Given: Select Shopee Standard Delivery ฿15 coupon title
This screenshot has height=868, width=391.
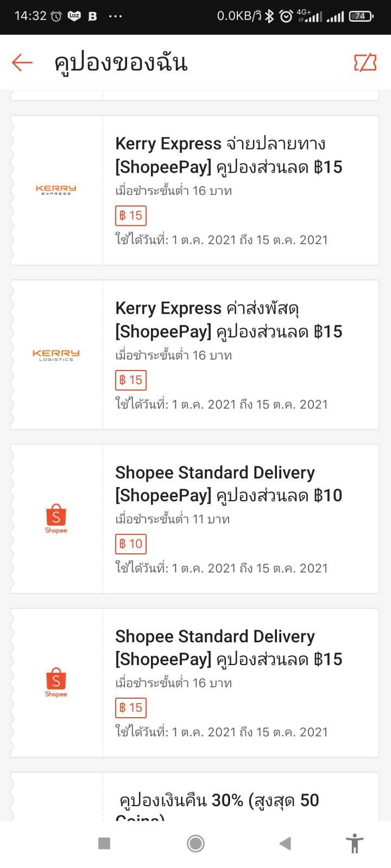Looking at the screenshot, I should click(229, 648).
